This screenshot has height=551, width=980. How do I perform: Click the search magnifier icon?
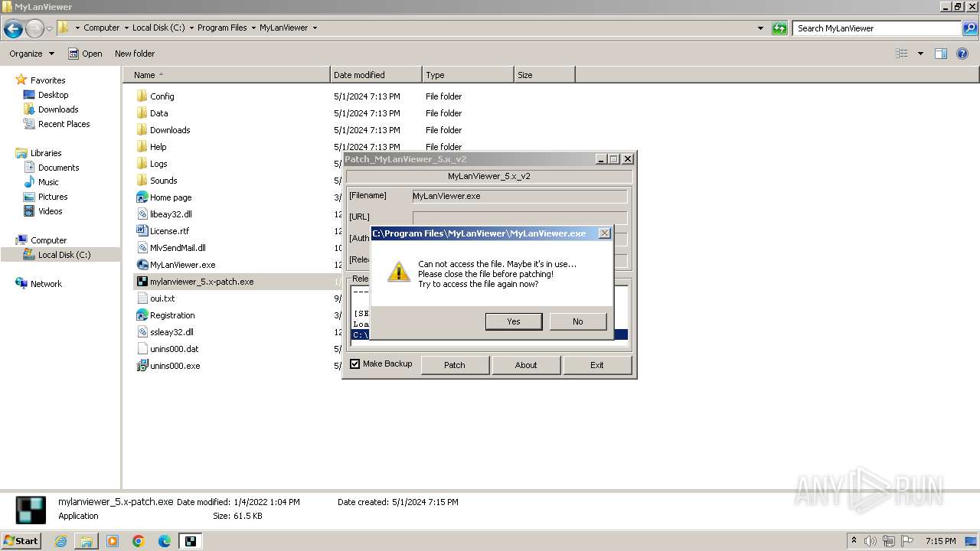tap(969, 28)
